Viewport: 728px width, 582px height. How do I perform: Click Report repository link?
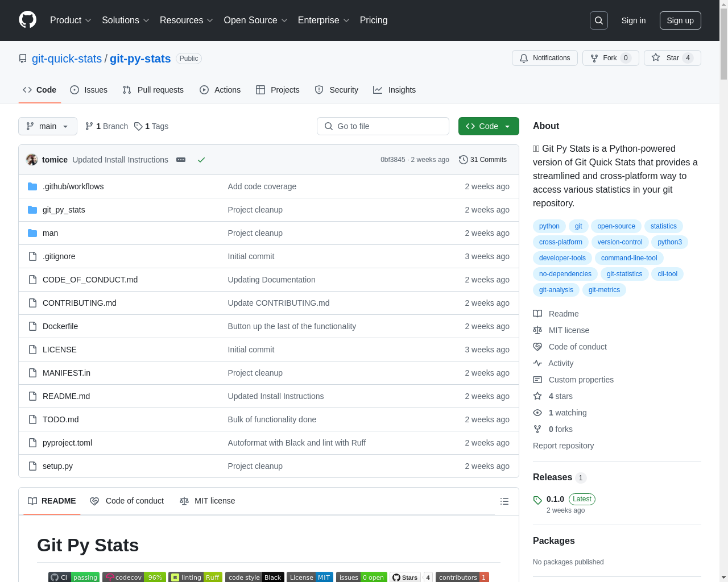(563, 446)
